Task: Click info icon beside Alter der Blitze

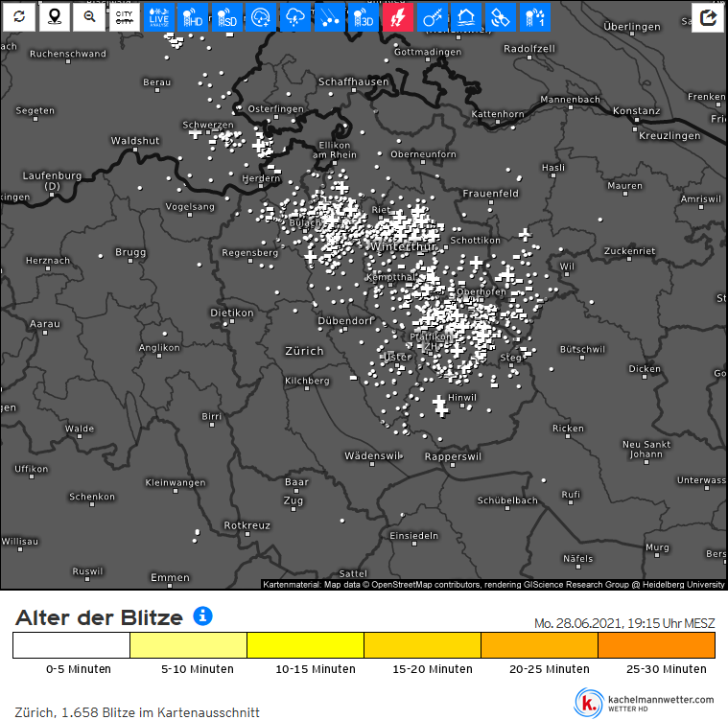Action: tap(202, 615)
